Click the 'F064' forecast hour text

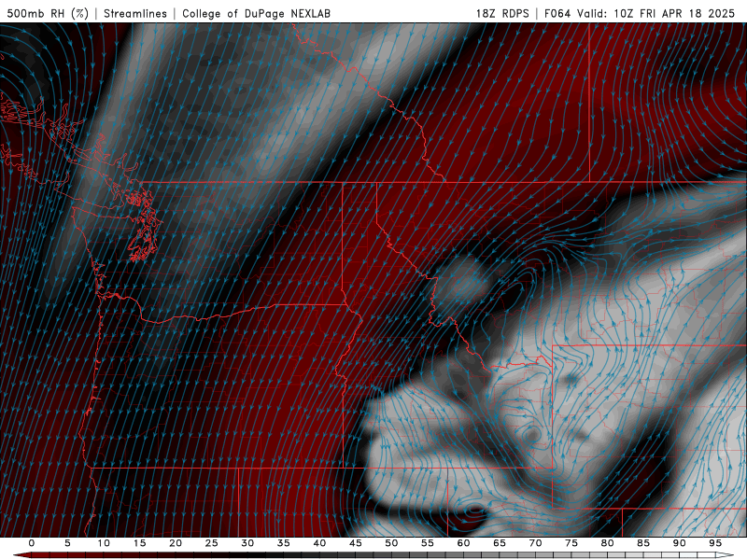pyautogui.click(x=557, y=13)
